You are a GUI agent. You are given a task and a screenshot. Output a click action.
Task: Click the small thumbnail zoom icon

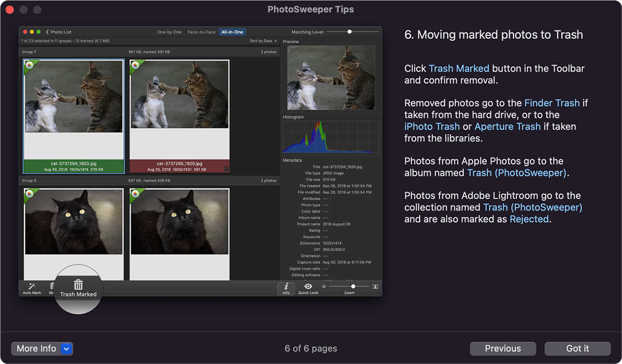(x=324, y=286)
